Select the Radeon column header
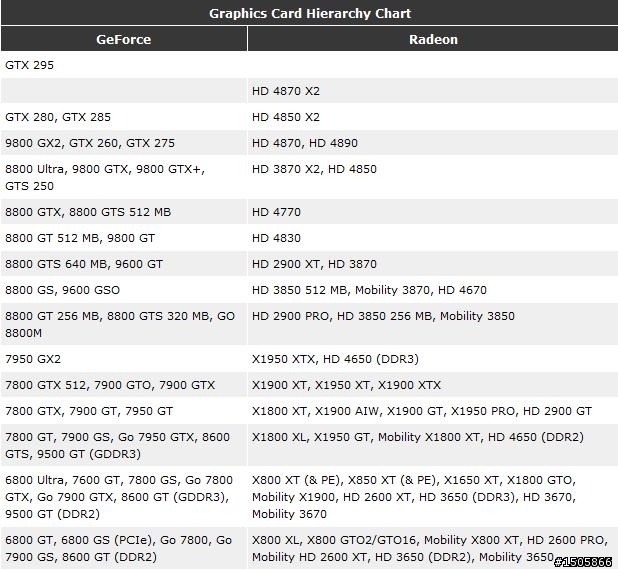This screenshot has height=570, width=618. [x=433, y=39]
